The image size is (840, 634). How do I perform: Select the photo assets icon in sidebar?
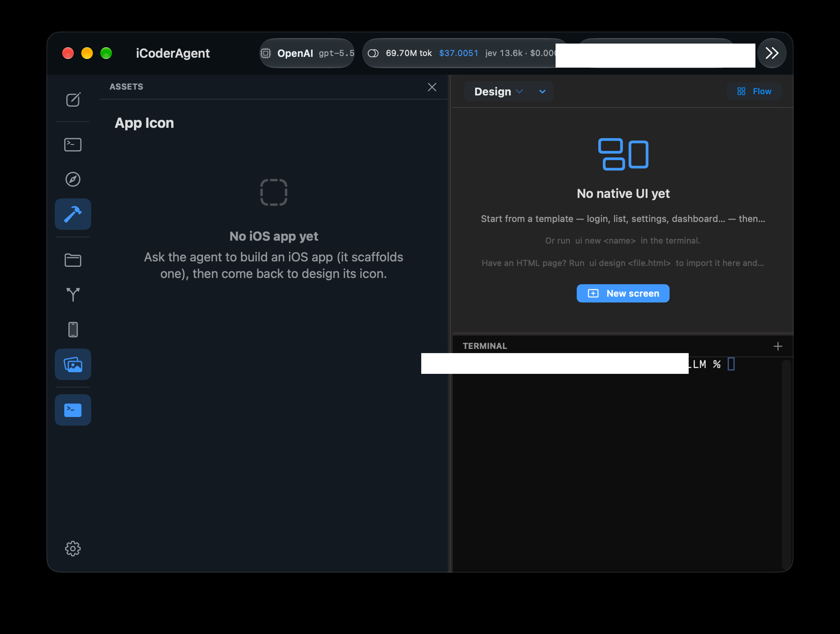coord(73,364)
